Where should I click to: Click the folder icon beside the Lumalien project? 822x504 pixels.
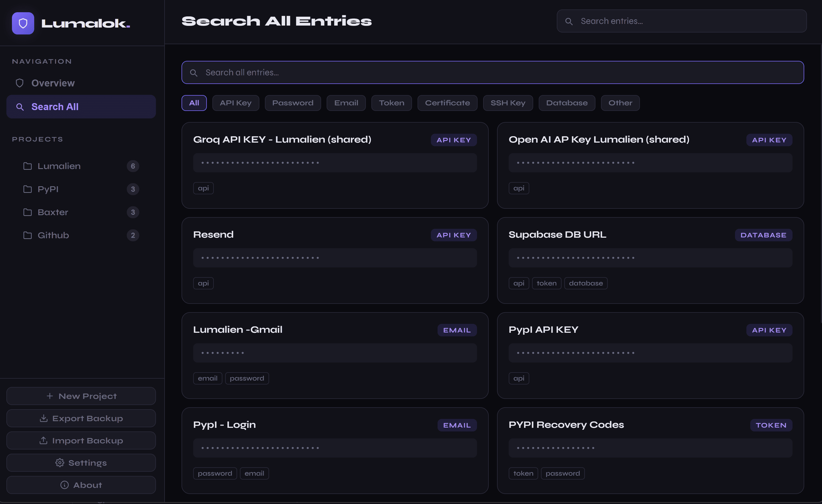tap(27, 166)
